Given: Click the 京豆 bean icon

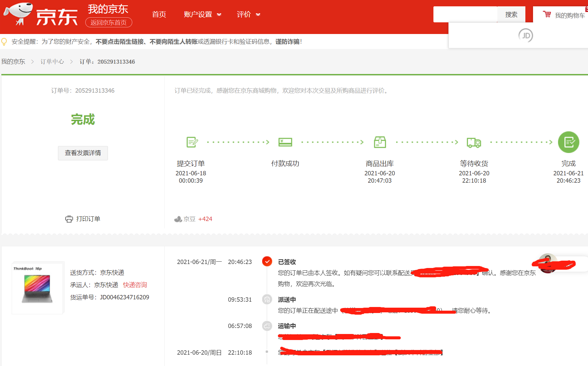Looking at the screenshot, I should pyautogui.click(x=178, y=219).
